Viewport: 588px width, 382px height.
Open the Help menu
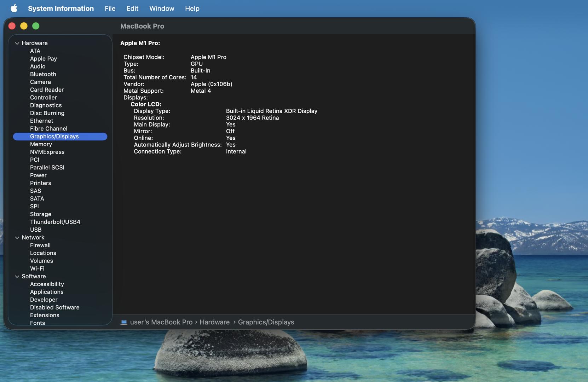click(192, 8)
